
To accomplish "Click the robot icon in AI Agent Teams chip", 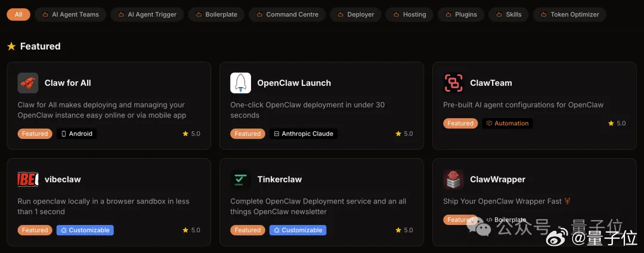I will click(45, 14).
